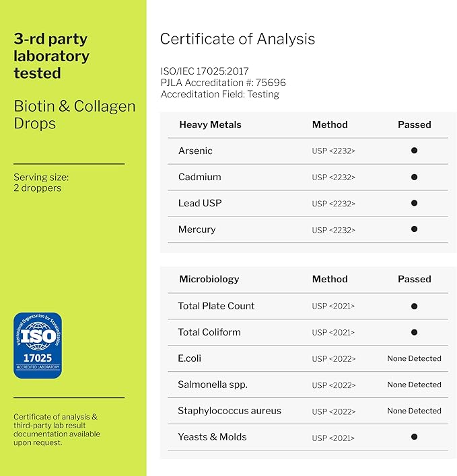Click the Lead USP passed dot
The height and width of the screenshot is (476, 457).
pos(414,203)
